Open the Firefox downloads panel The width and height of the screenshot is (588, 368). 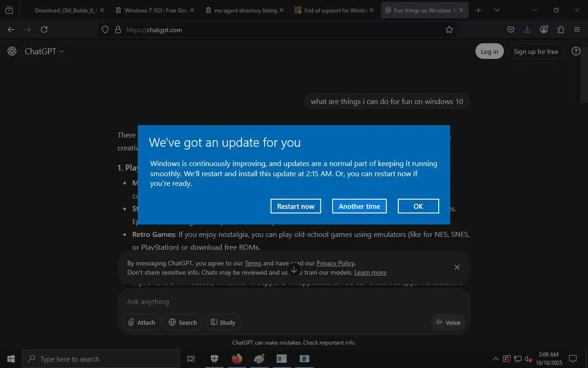click(x=527, y=29)
